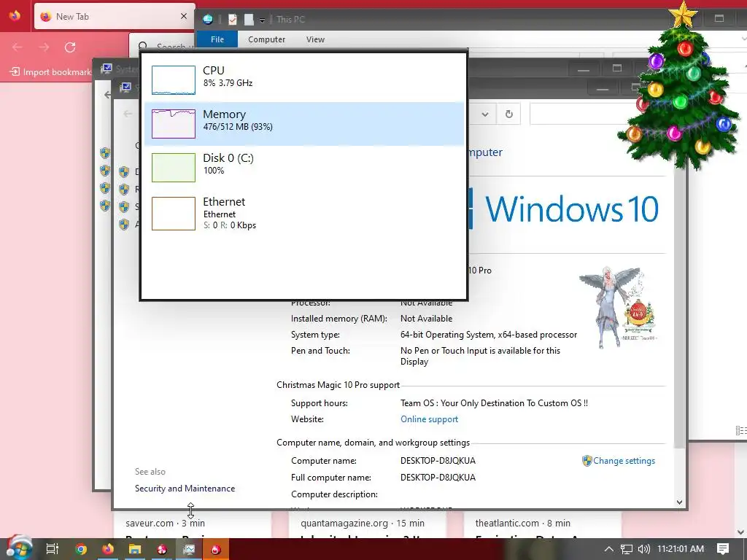Click the orange-highlighted taskbar app button
The width and height of the screenshot is (747, 560).
pos(216,549)
